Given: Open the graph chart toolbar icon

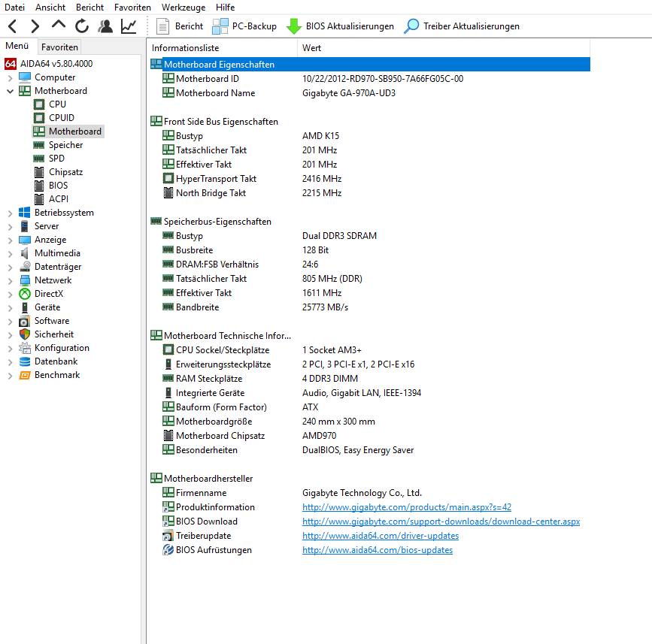Looking at the screenshot, I should pyautogui.click(x=129, y=26).
